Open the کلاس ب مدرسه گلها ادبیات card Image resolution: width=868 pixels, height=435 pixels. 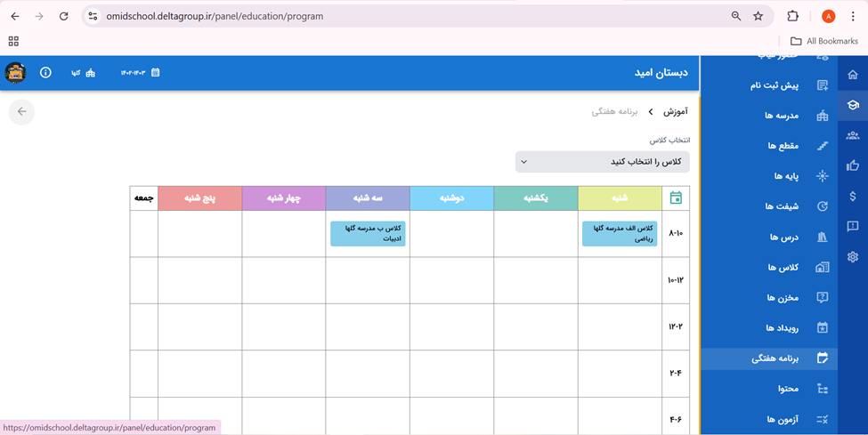[368, 234]
